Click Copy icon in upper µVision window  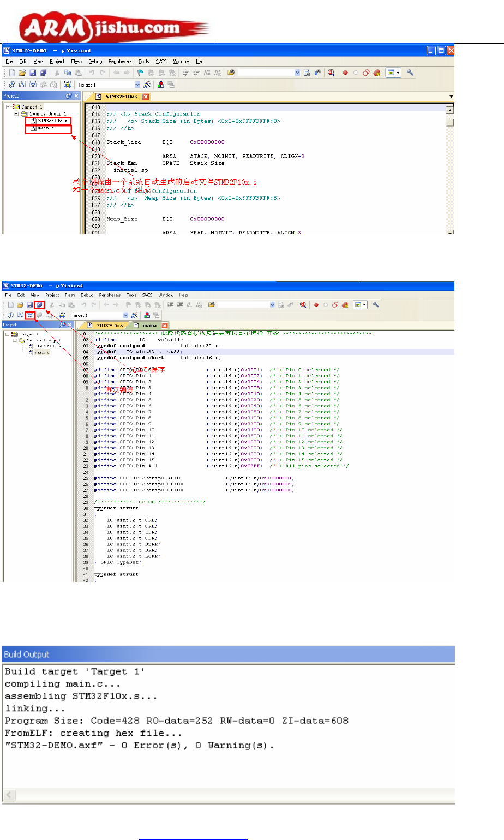[67, 73]
